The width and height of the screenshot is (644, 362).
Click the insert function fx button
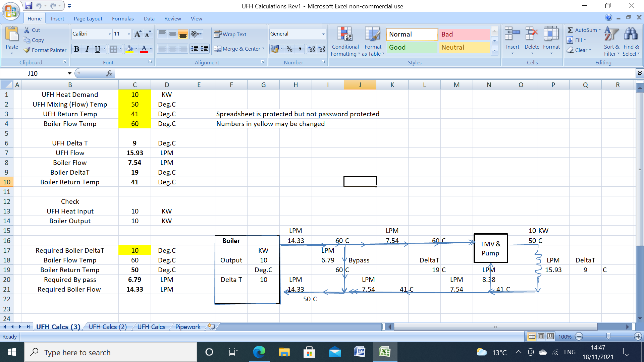109,73
